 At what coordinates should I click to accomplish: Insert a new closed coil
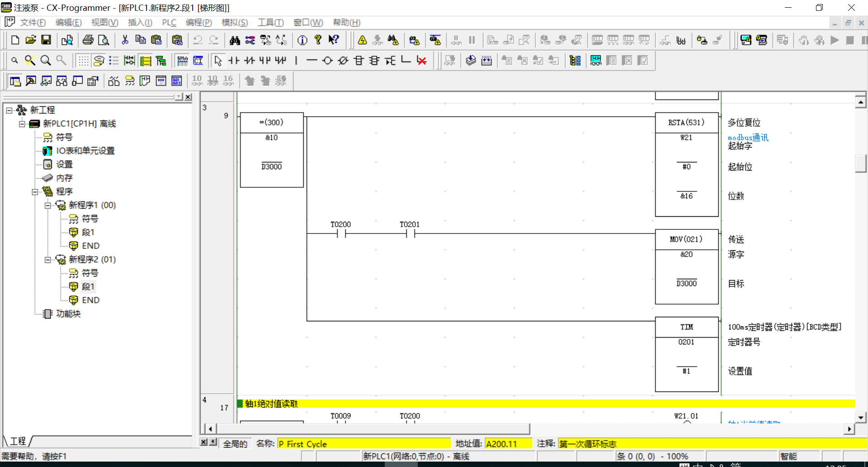pyautogui.click(x=343, y=61)
